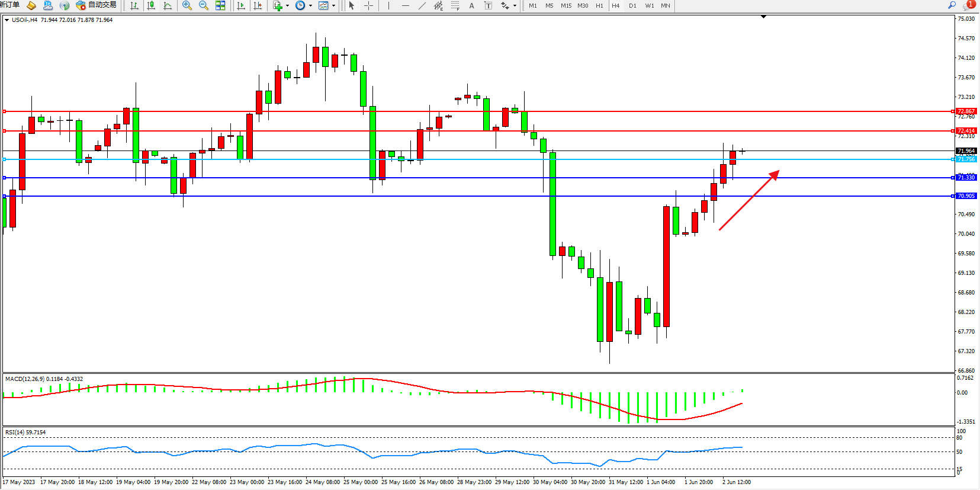Screen dimensions: 980x490
Task: Select the trendline drawing tool
Action: tap(422, 5)
